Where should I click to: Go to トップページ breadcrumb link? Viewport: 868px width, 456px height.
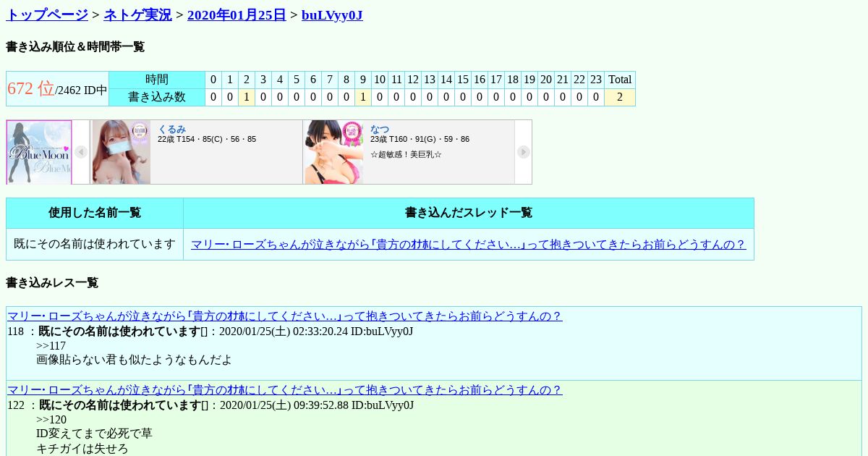tap(47, 14)
